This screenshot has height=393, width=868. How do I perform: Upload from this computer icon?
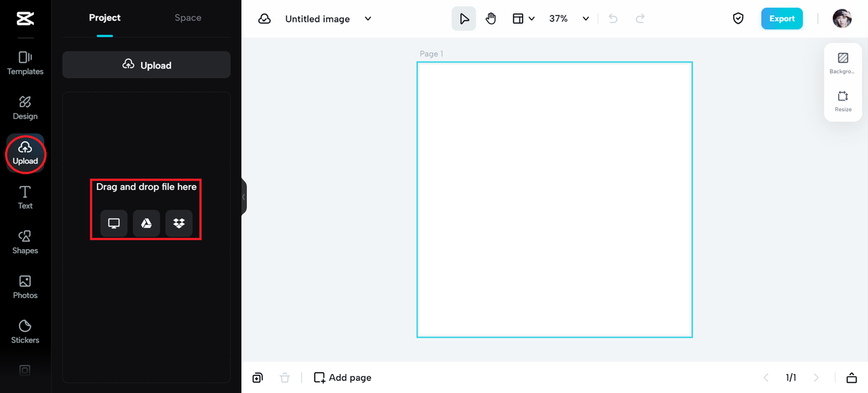(x=114, y=223)
